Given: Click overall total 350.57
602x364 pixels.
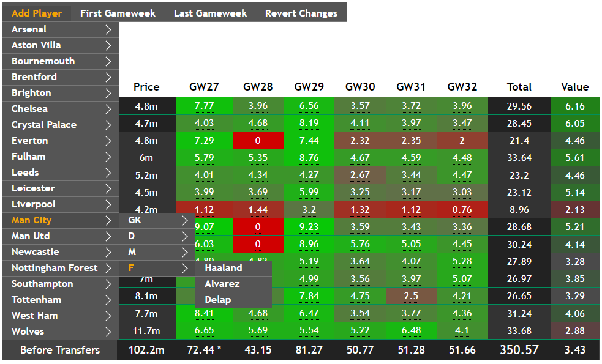Looking at the screenshot, I should click(519, 350).
